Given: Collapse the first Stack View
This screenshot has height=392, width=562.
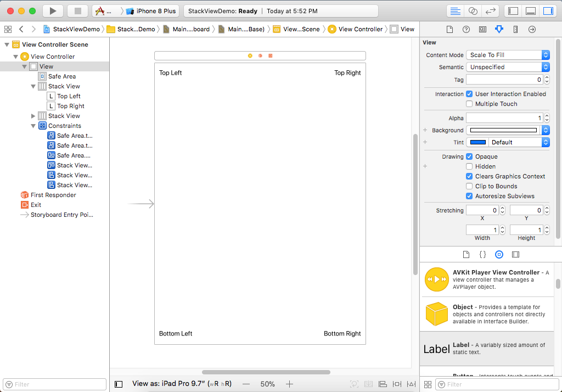Looking at the screenshot, I should coord(33,86).
